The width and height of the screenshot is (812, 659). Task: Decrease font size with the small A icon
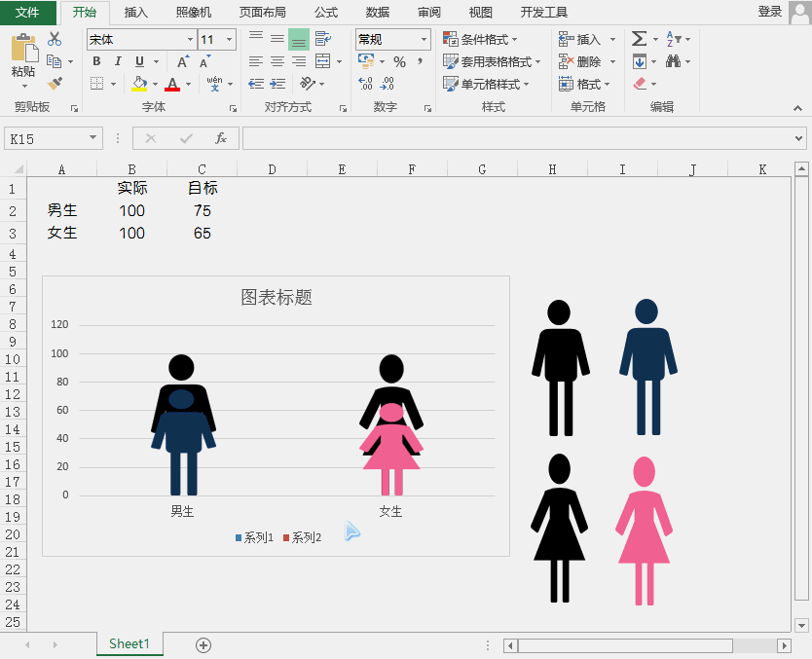pyautogui.click(x=205, y=61)
